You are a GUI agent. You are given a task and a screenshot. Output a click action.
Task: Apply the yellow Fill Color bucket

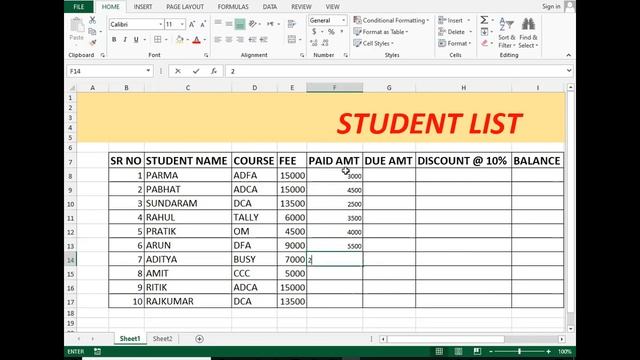[180, 40]
